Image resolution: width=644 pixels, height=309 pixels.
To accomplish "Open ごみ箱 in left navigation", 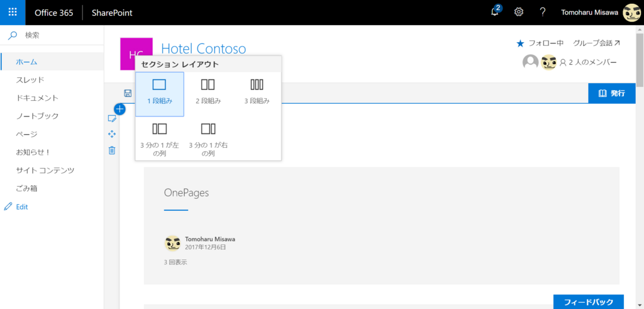I will click(52, 189).
